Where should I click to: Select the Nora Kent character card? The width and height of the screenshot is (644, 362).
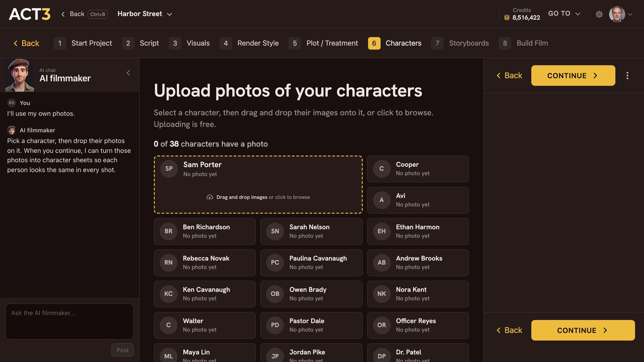pyautogui.click(x=418, y=294)
